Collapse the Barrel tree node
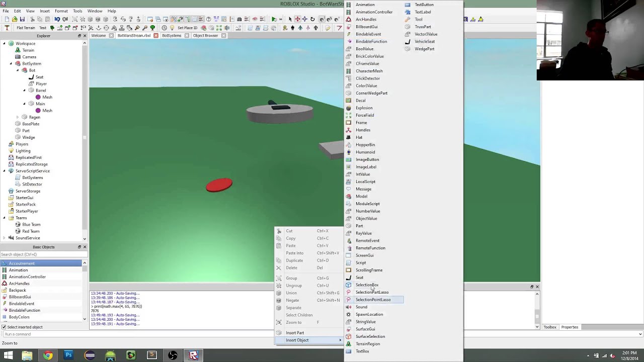 [x=24, y=90]
